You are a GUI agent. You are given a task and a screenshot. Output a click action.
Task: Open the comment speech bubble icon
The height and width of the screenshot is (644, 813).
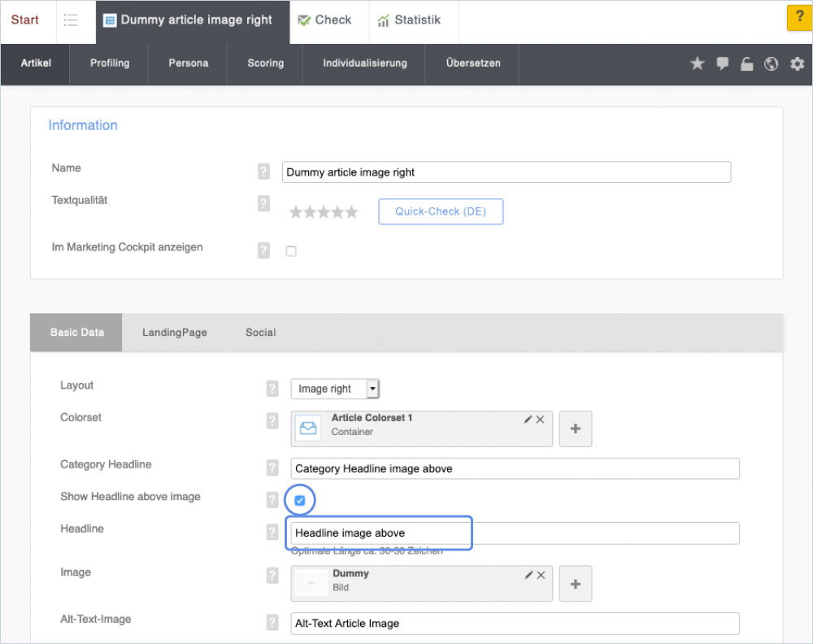722,63
